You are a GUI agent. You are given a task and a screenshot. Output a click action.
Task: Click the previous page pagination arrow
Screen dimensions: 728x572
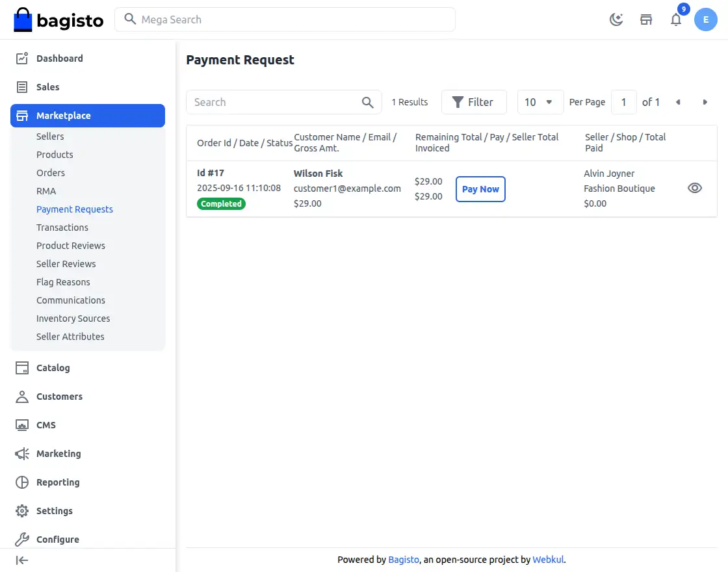pyautogui.click(x=678, y=102)
